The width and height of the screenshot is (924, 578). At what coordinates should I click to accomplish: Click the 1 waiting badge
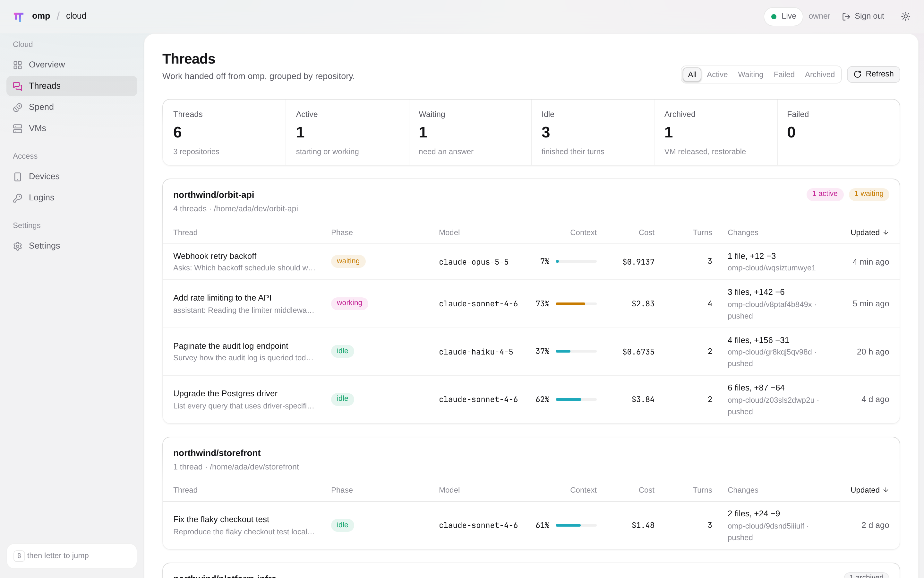868,194
